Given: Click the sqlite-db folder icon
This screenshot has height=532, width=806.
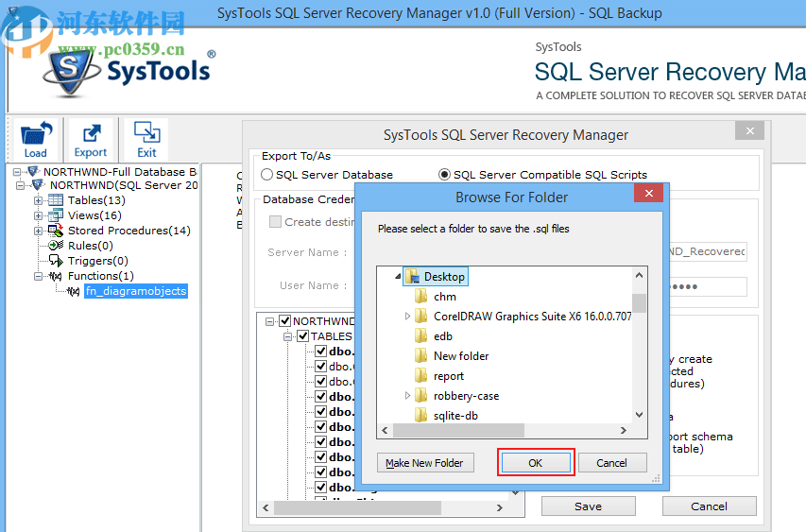Looking at the screenshot, I should [421, 415].
